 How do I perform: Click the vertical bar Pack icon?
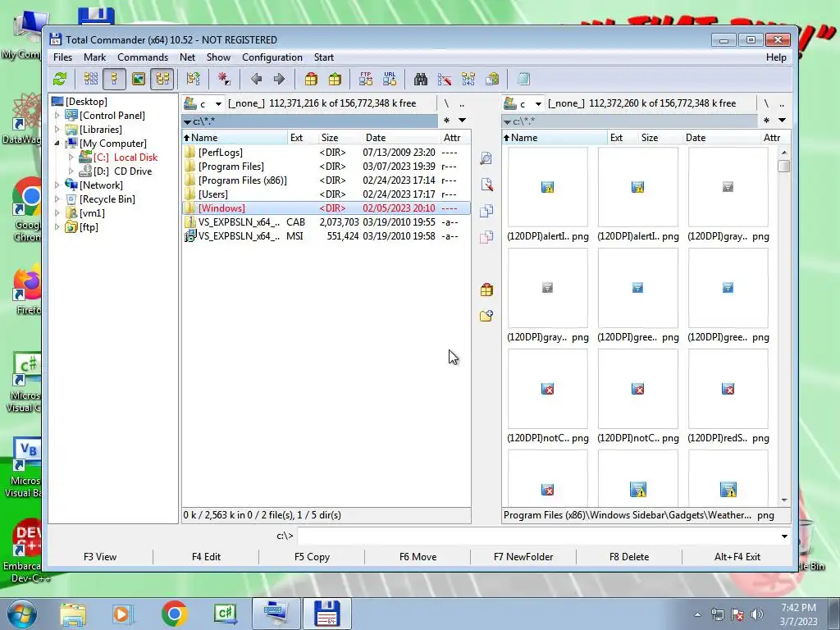486,290
